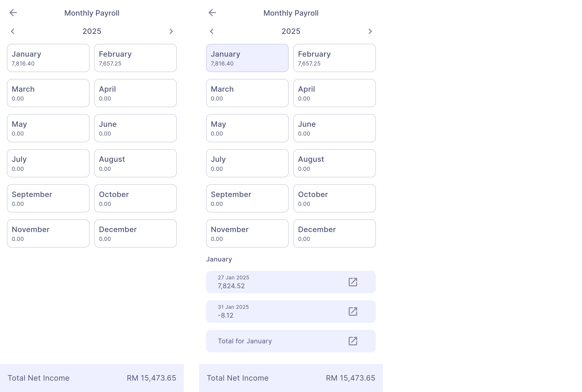Open the Total for January row
Image resolution: width=582 pixels, height=392 pixels.
[x=275, y=341]
